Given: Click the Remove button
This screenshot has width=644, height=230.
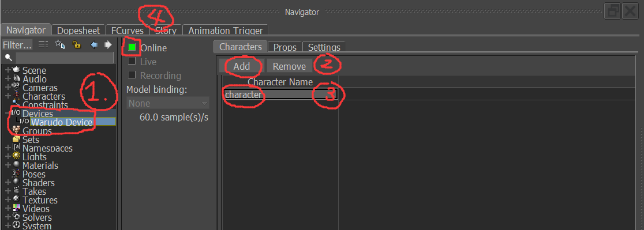Looking at the screenshot, I should 289,66.
